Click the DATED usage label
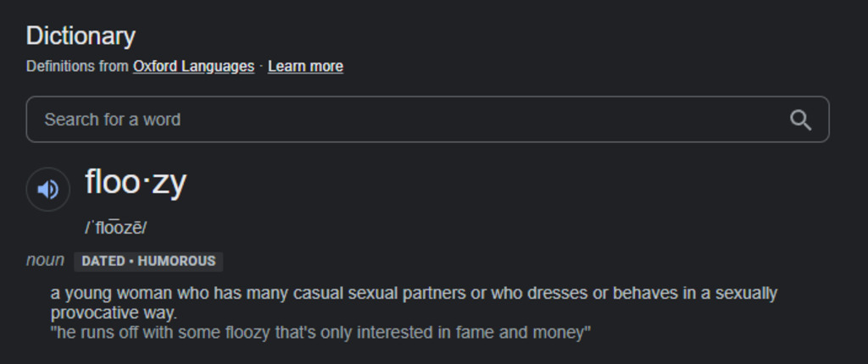This screenshot has width=868, height=364. [103, 261]
